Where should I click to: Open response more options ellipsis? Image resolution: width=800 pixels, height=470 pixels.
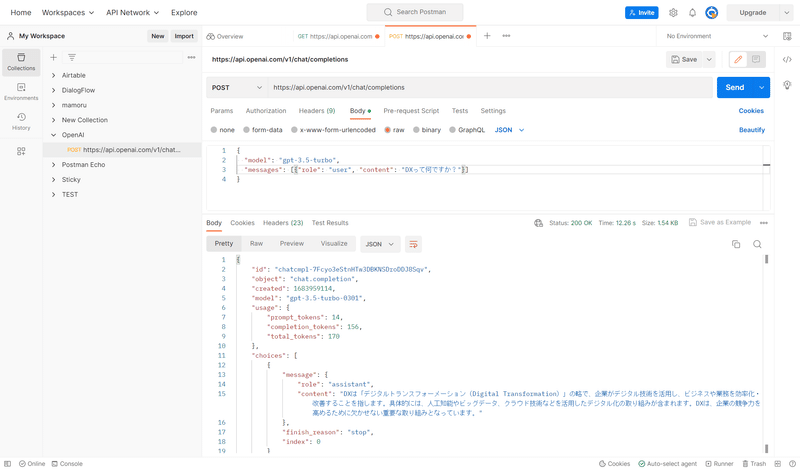(764, 223)
